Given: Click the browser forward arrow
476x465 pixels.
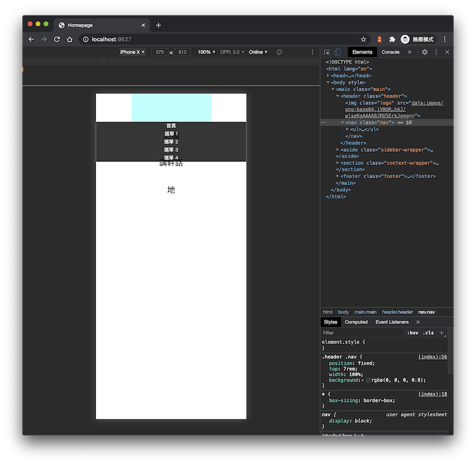Looking at the screenshot, I should [44, 39].
